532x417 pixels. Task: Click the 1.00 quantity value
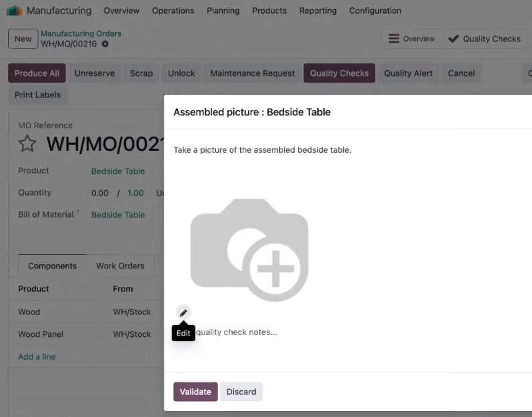135,193
